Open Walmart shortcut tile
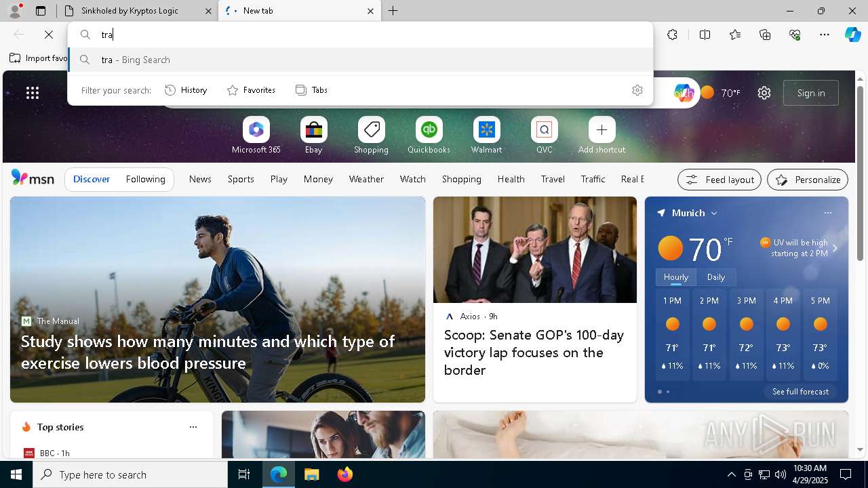Viewport: 868px width, 488px height. 486,136
